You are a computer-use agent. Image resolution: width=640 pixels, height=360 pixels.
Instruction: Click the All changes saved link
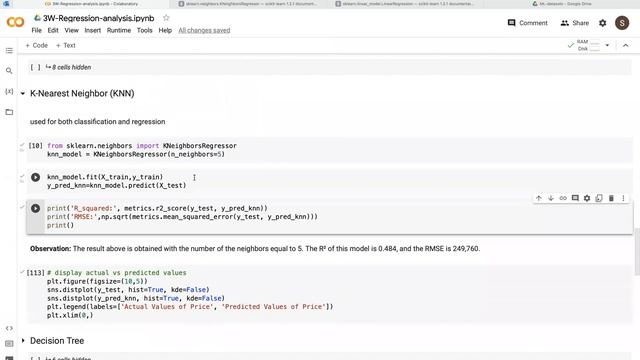pyautogui.click(x=204, y=30)
